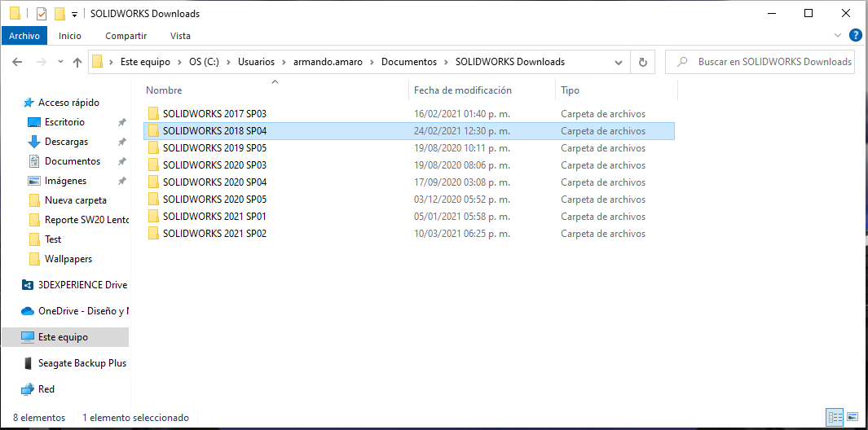Unpin Documentos using its pin icon

click(121, 161)
